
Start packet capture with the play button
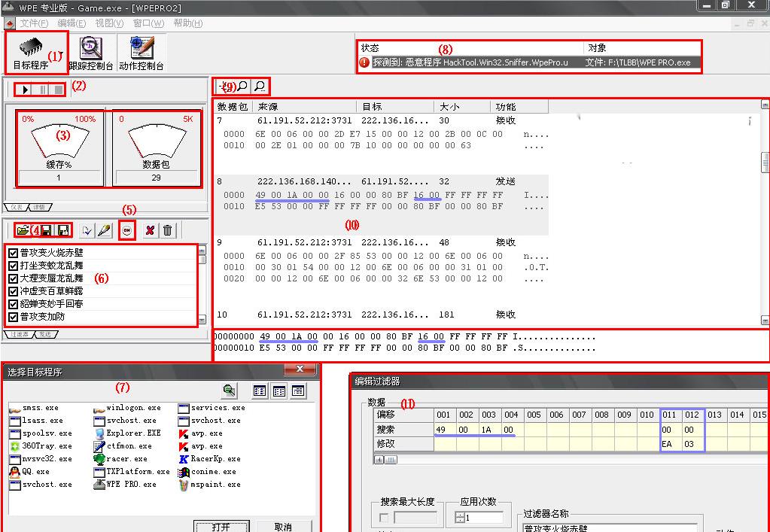[x=25, y=90]
